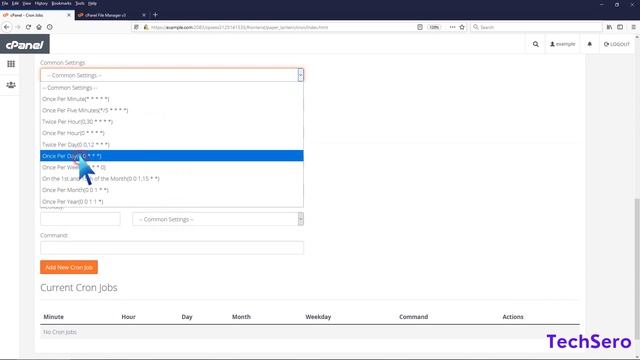This screenshot has height=360, width=640.
Task: Click the Command input field
Action: pyautogui.click(x=172, y=247)
